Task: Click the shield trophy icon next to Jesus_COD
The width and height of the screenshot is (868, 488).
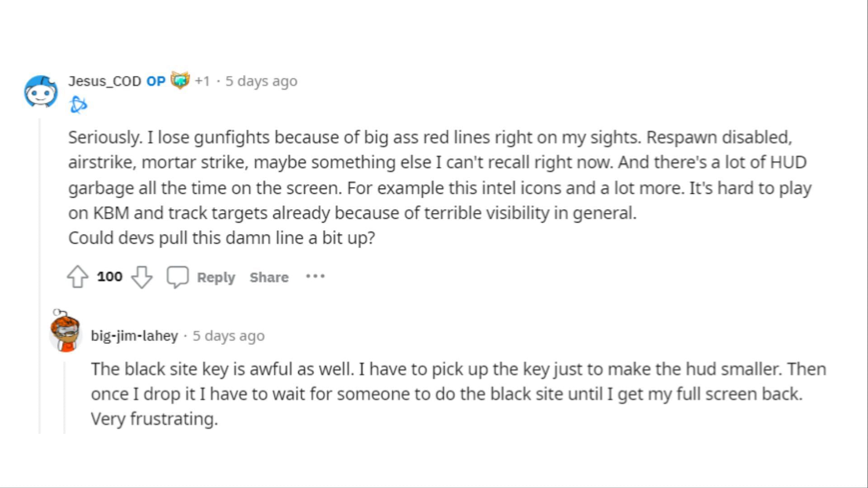Action: coord(180,81)
